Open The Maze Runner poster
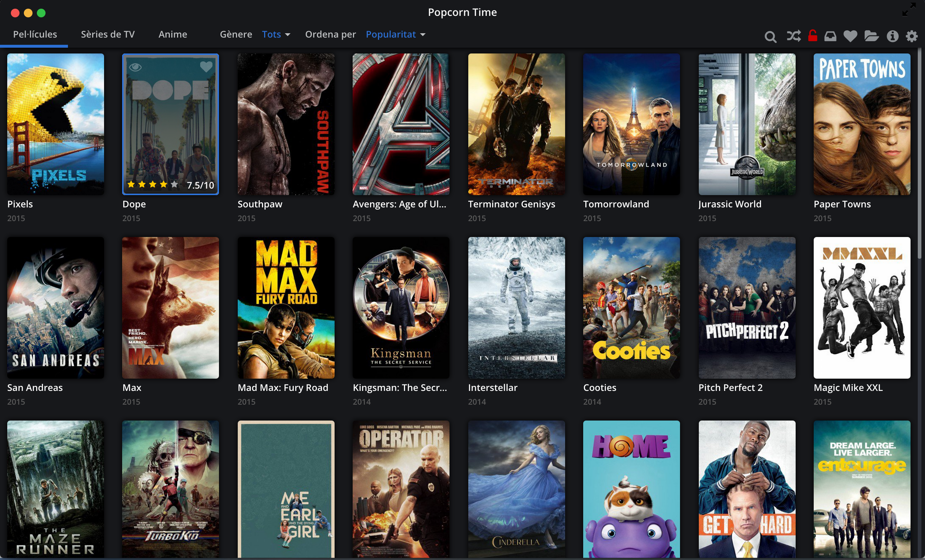The image size is (925, 560). click(56, 489)
